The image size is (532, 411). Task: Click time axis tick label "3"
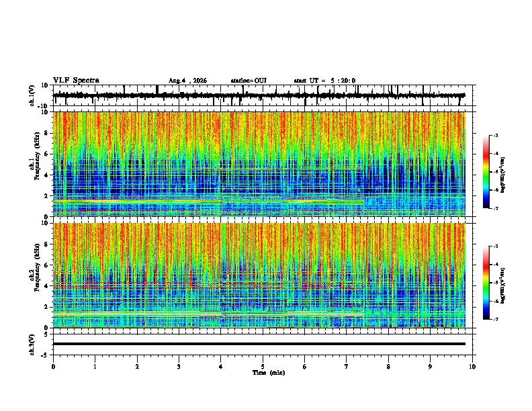179,367
